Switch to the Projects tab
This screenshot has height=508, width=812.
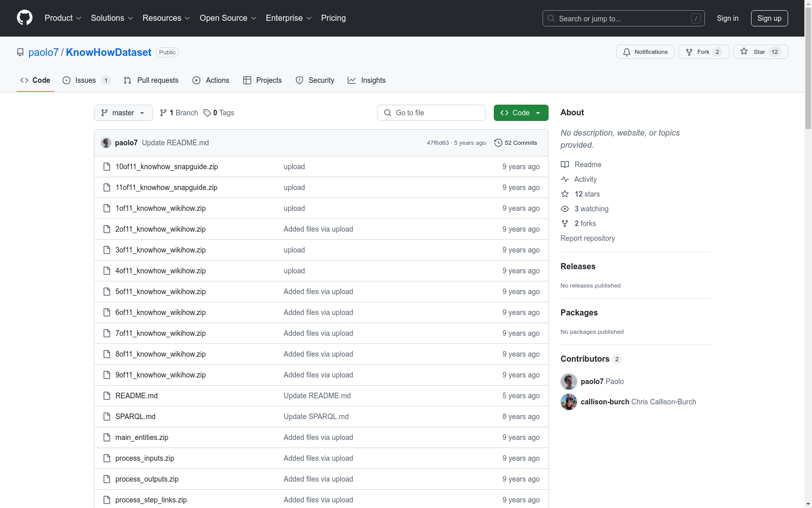tap(262, 80)
